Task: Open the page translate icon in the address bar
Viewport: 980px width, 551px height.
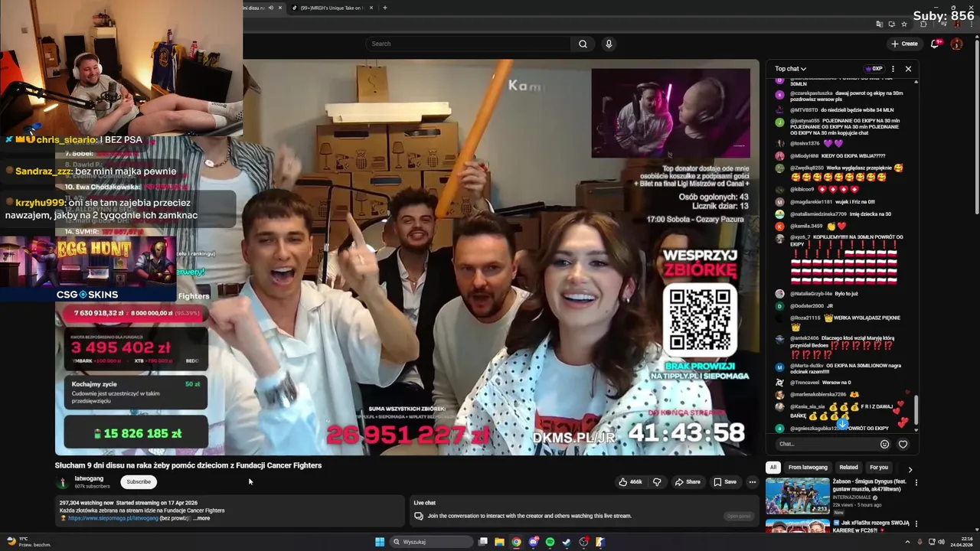Action: [880, 24]
